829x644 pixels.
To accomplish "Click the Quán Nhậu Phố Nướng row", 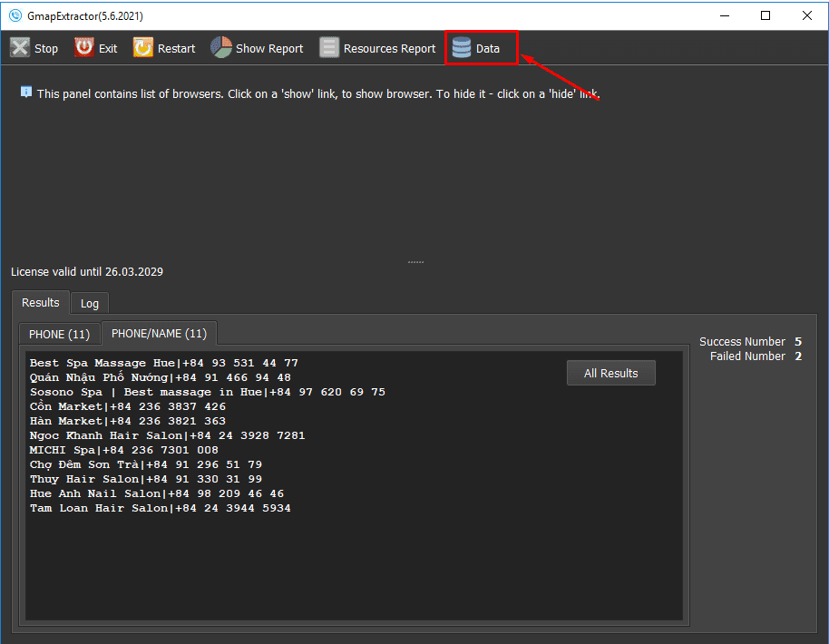I will point(161,377).
